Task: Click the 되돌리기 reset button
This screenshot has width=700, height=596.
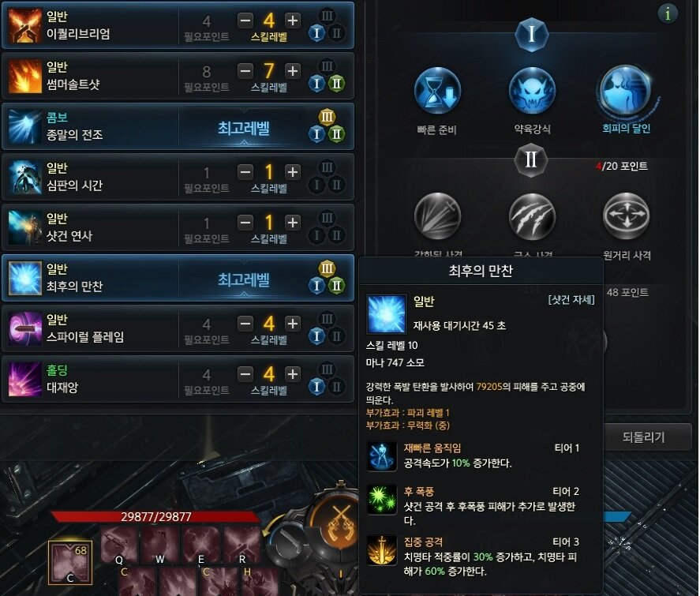Action: 643,437
